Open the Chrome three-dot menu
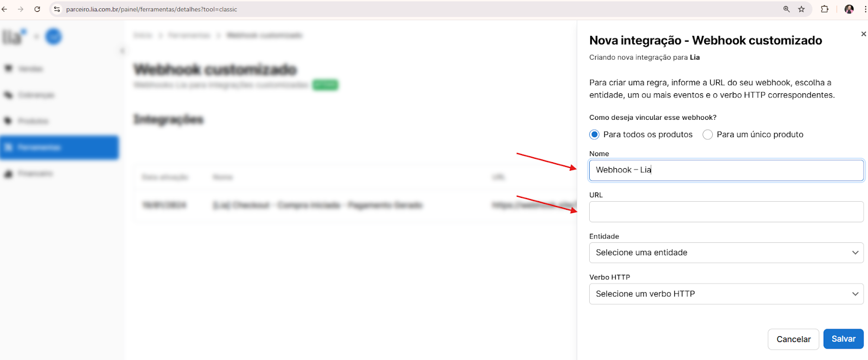This screenshot has height=360, width=868. point(865,9)
